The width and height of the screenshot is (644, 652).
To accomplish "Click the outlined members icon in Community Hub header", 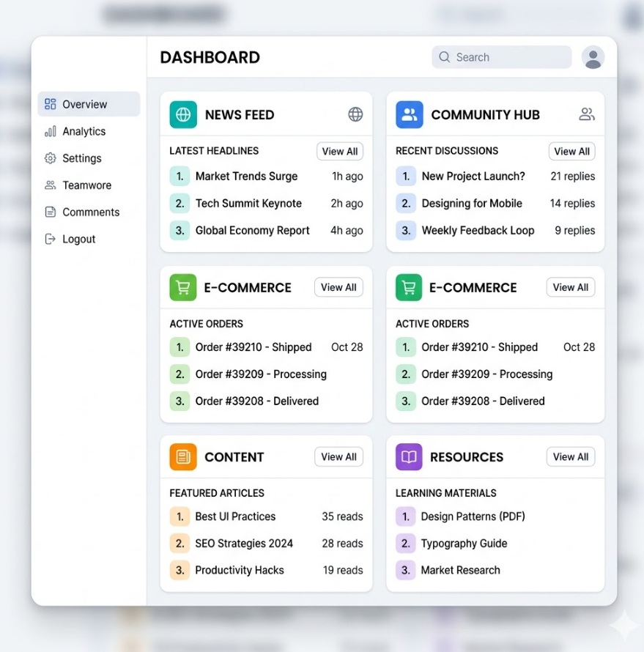I will [587, 114].
